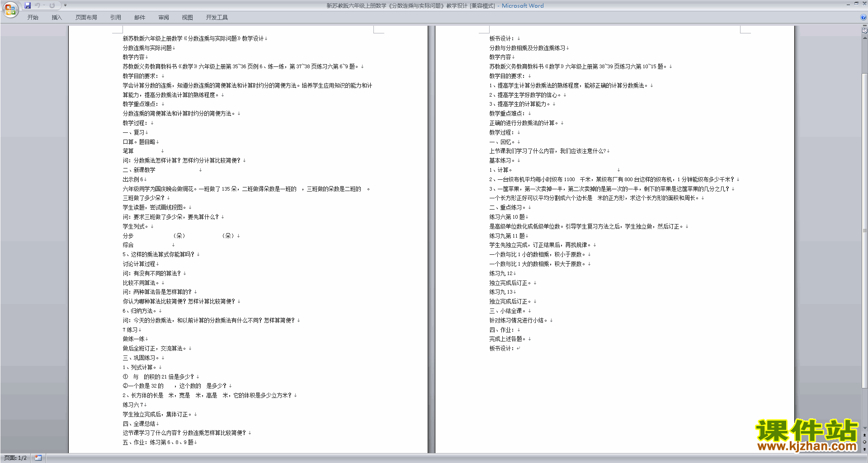868x463 pixels.
Task: Open Word Help blue question icon
Action: tap(863, 18)
